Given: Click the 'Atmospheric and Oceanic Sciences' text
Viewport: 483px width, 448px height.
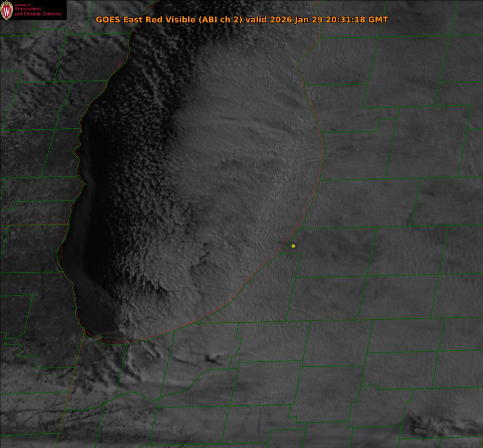Looking at the screenshot, I should point(37,12).
